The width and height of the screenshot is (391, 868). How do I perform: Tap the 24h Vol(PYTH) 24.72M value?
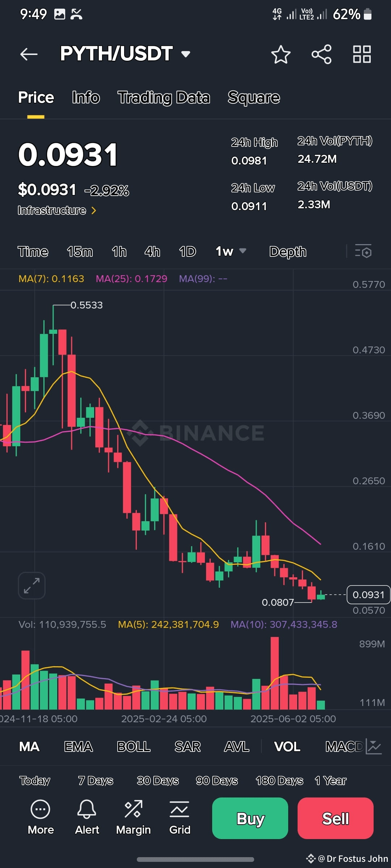317,159
